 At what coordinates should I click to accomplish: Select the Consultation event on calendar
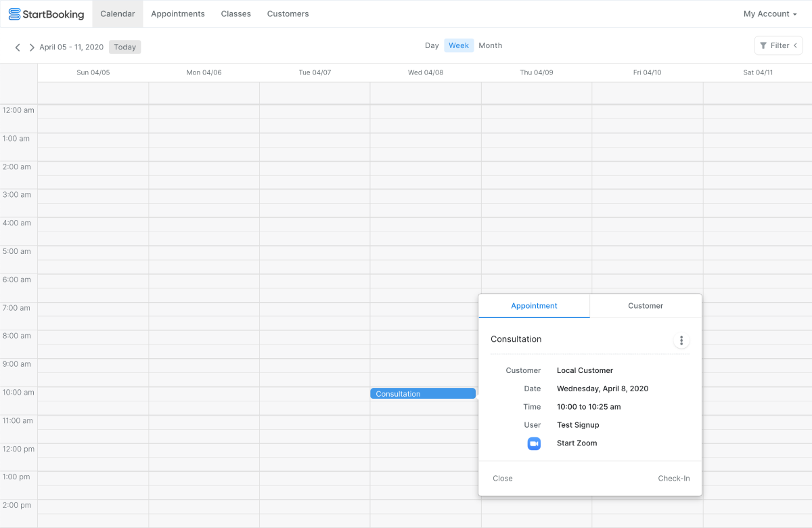pos(423,393)
